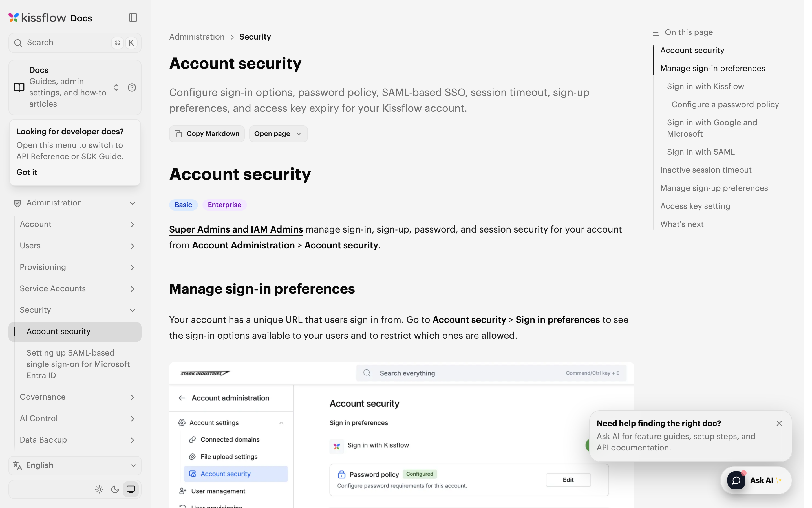
Task: Open the Docs section switcher chevrons
Action: (116, 87)
